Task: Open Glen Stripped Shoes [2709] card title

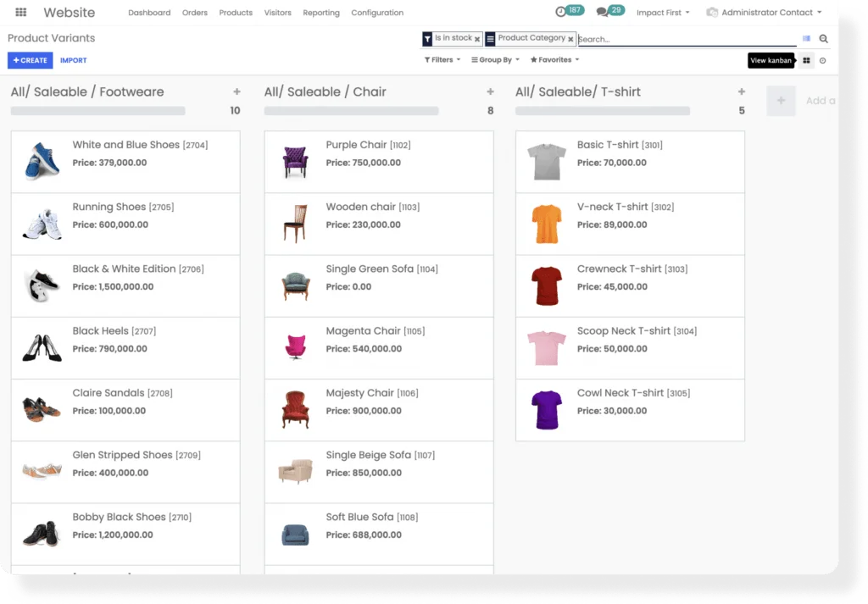Action: [136, 455]
